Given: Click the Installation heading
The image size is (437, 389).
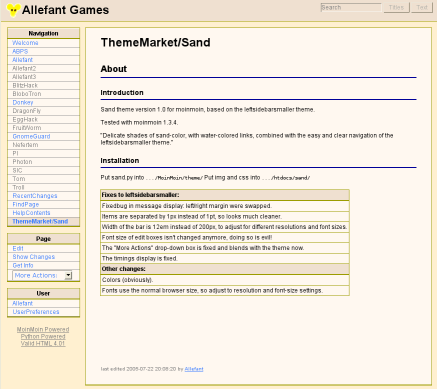Looking at the screenshot, I should click(x=120, y=161).
